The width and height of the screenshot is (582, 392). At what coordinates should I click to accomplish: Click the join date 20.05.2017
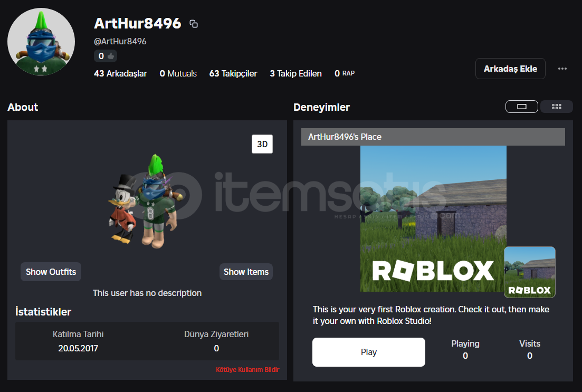tap(78, 348)
